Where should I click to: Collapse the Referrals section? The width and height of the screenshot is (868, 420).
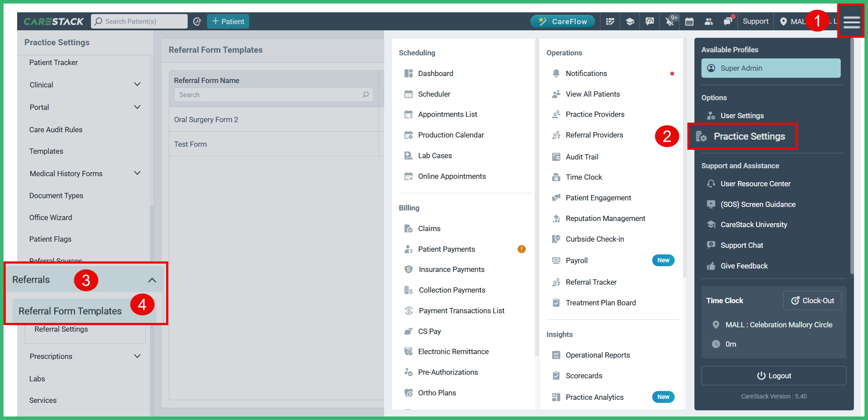(x=152, y=280)
